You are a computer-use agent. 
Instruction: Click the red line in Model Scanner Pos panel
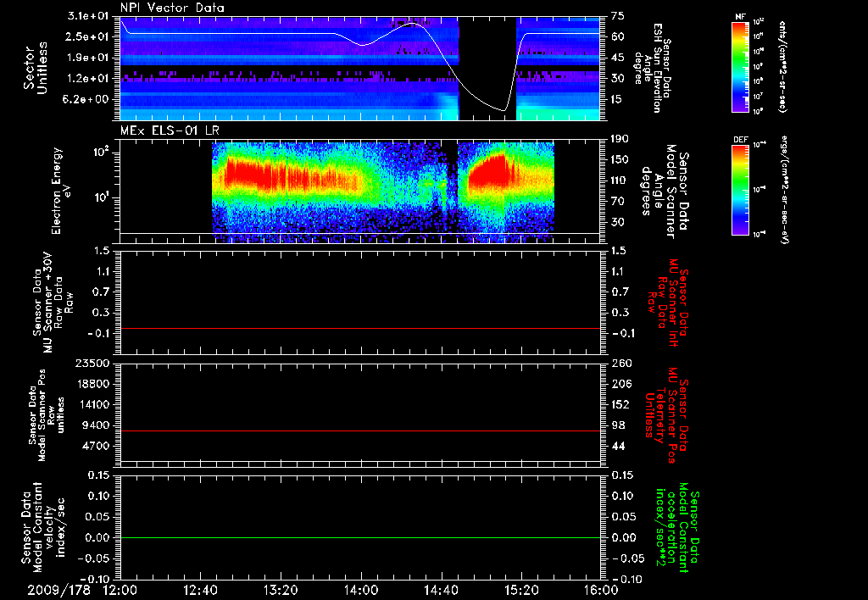(359, 431)
